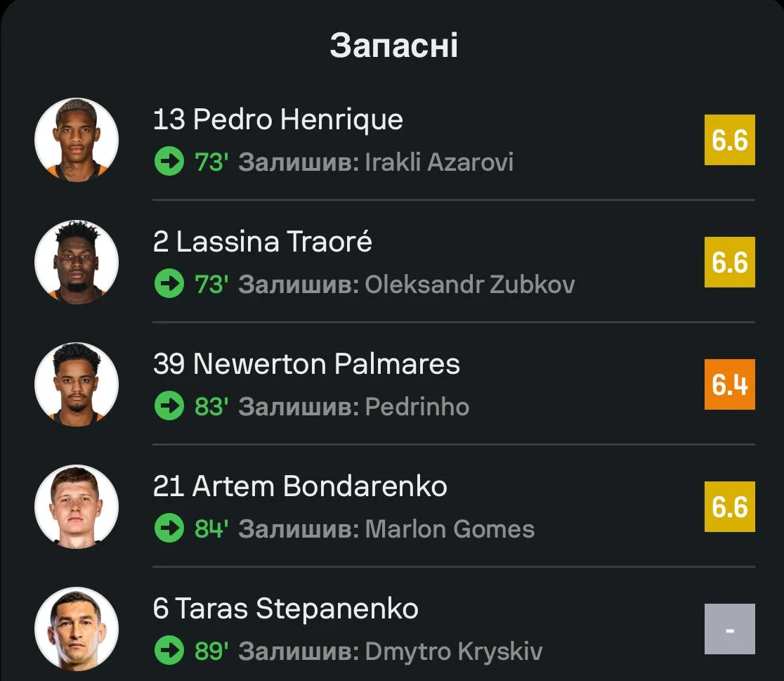784x681 pixels.
Task: Open replaced player Irakli Azarovi
Action: [x=439, y=162]
